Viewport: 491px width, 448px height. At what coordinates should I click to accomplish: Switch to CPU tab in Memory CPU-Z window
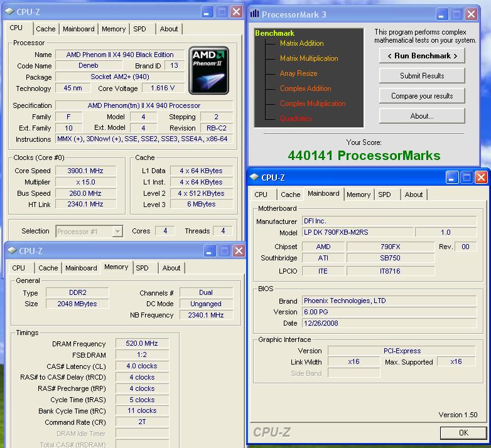18,268
